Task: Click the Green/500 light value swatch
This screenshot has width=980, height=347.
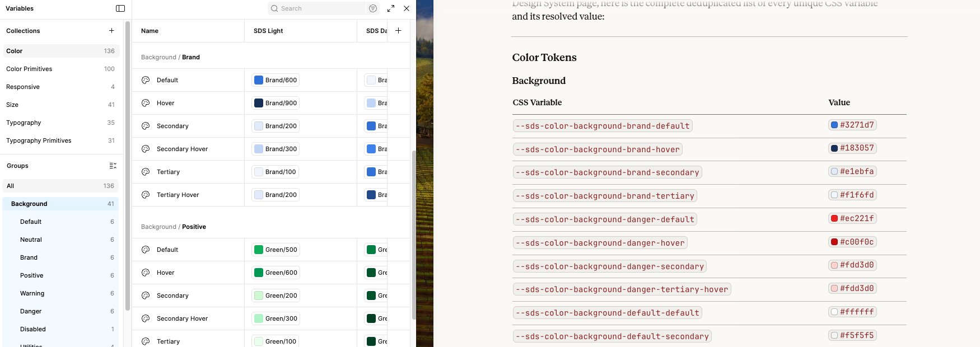Action: pyautogui.click(x=259, y=250)
